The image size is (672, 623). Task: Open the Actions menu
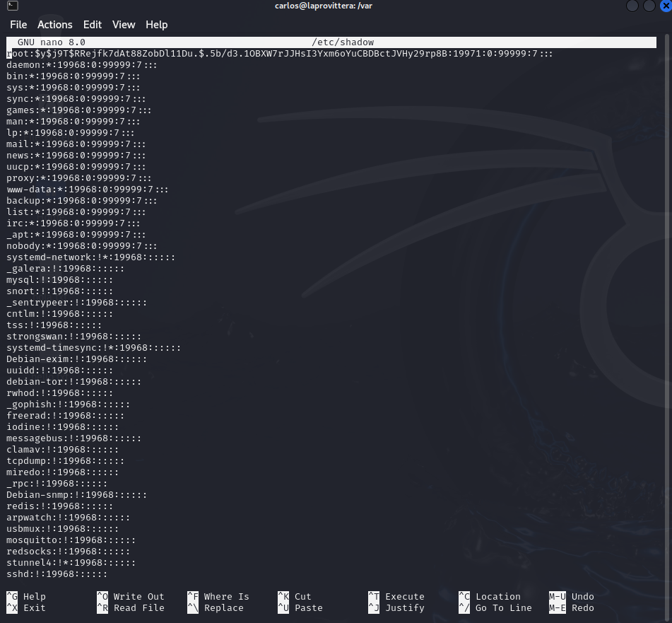[55, 25]
